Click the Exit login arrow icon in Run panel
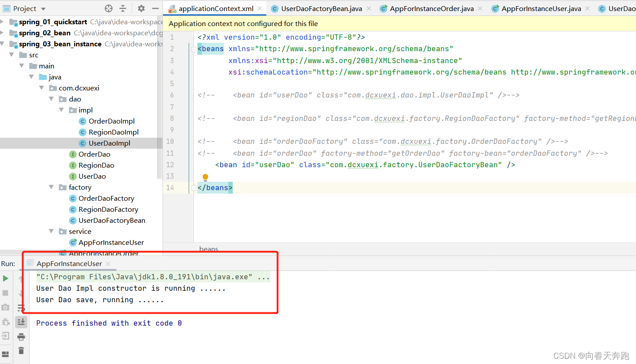The image size is (636, 364). (6, 336)
